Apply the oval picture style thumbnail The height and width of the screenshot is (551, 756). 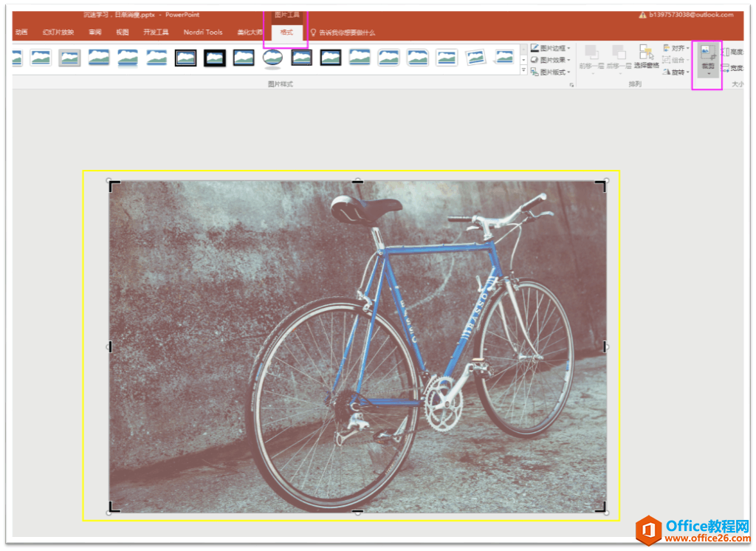coord(272,58)
